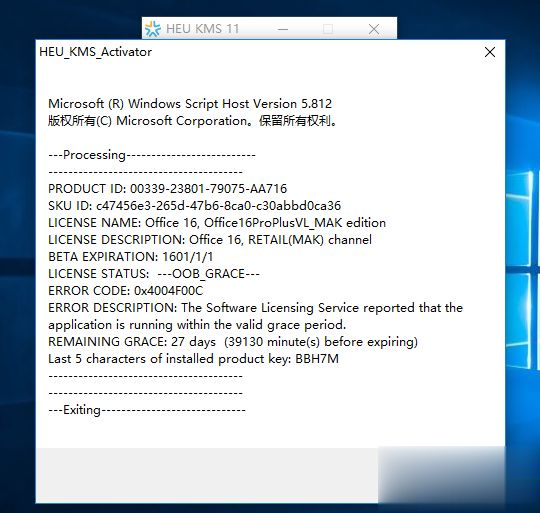Minimize the HEU KMS 11 window

283,29
